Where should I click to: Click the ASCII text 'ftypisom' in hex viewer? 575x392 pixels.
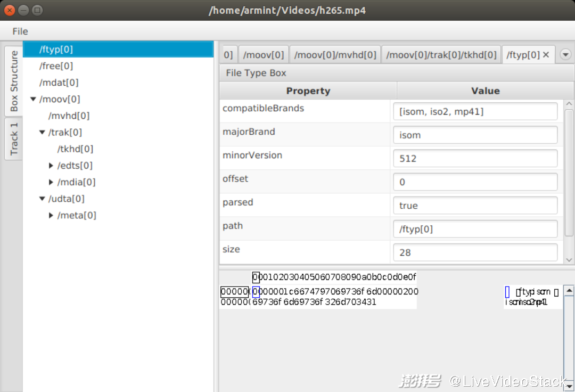point(533,292)
